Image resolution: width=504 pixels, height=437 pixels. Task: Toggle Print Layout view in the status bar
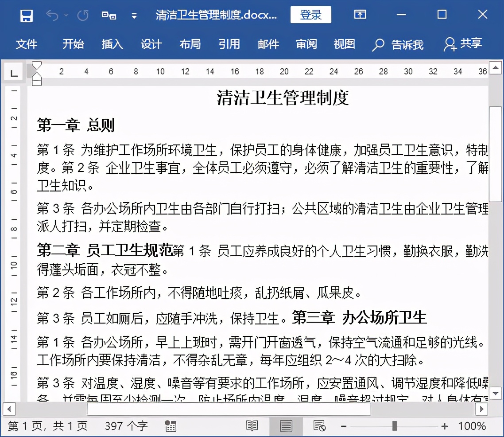pyautogui.click(x=286, y=425)
